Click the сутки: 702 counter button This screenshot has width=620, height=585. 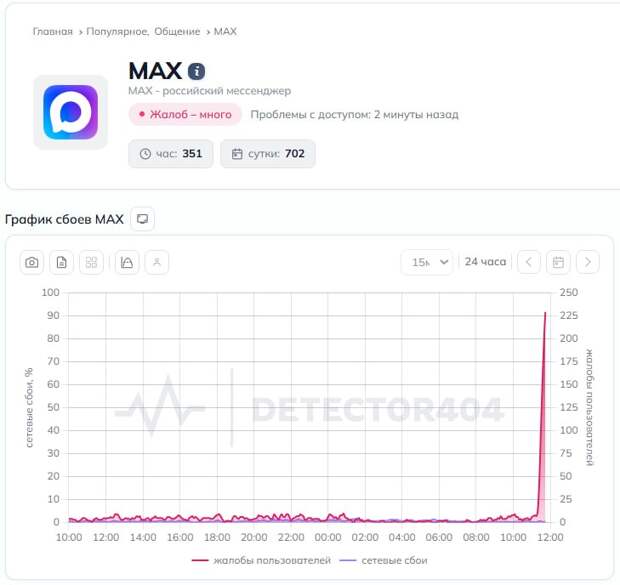click(268, 154)
